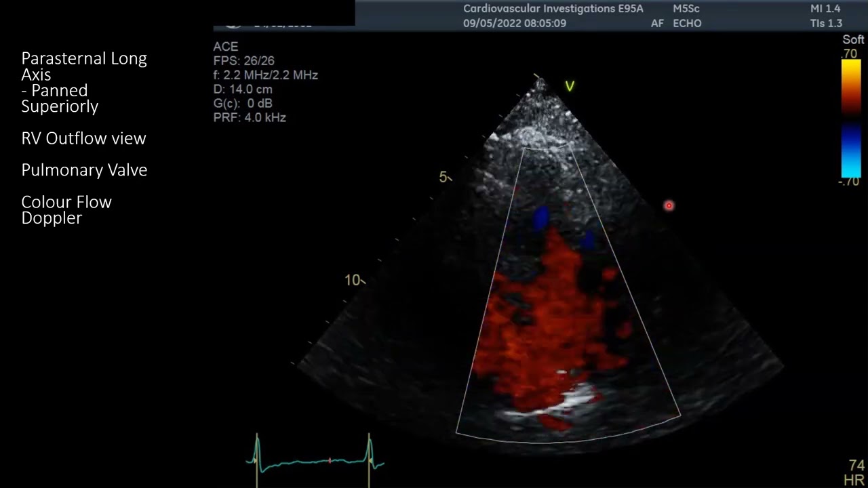The width and height of the screenshot is (868, 488).
Task: Click the date and time stamp 09/05/2022
Action: pyautogui.click(x=515, y=23)
